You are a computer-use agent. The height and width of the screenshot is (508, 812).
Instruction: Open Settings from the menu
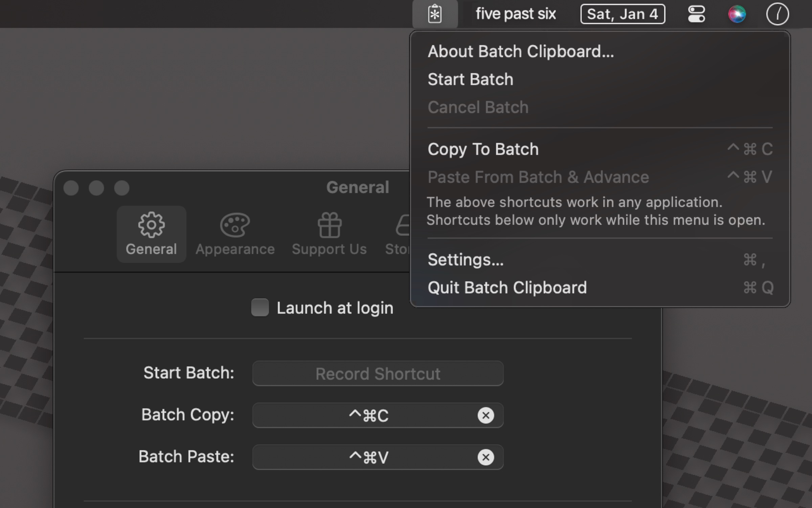point(466,260)
